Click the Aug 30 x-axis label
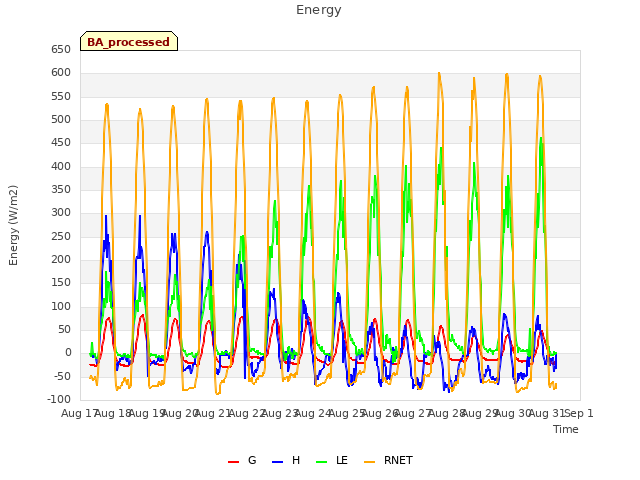This screenshot has height=480, width=640. pyautogui.click(x=513, y=413)
